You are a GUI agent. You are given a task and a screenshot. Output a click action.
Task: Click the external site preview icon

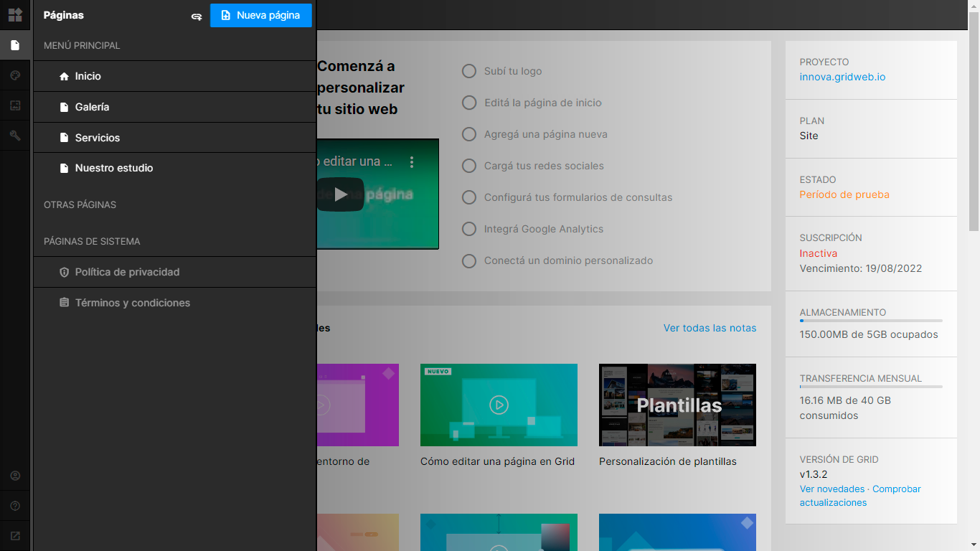[x=15, y=536]
